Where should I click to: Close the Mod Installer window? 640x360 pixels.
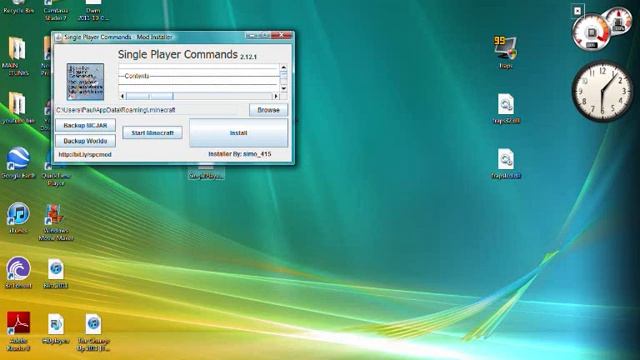click(x=282, y=36)
